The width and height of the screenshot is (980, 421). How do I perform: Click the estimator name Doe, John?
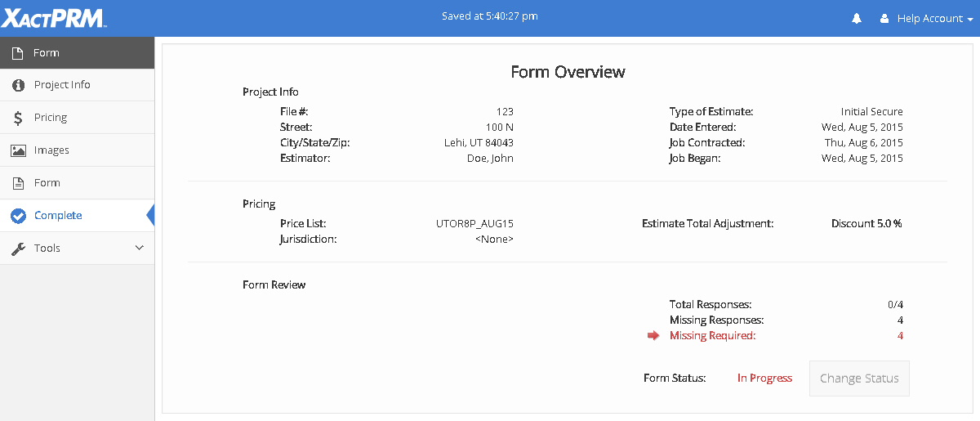[490, 159]
